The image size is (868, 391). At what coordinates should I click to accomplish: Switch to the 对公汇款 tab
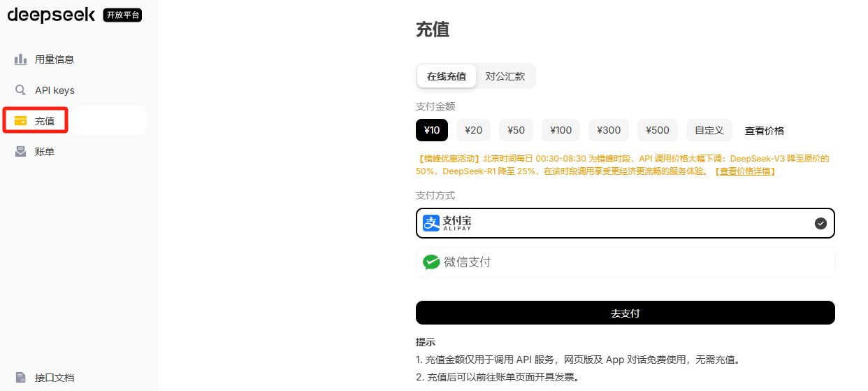[505, 76]
